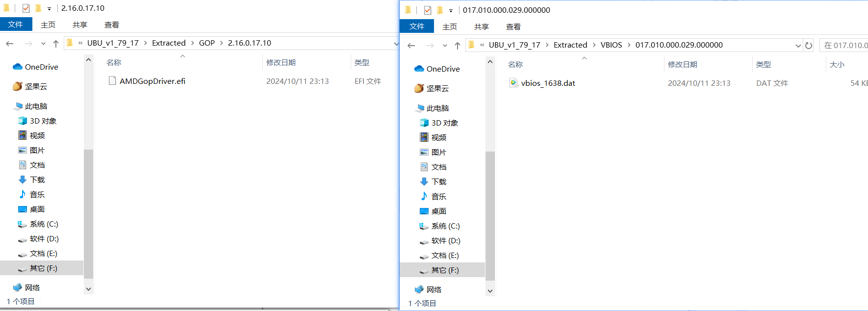The image size is (868, 311).
Task: Click UBU_v1_79_17 breadcrumb in right address bar
Action: pos(514,45)
